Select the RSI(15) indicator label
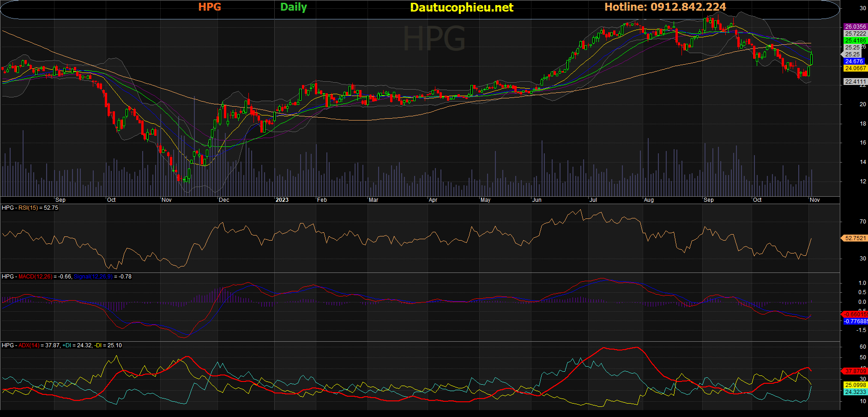 [29, 208]
